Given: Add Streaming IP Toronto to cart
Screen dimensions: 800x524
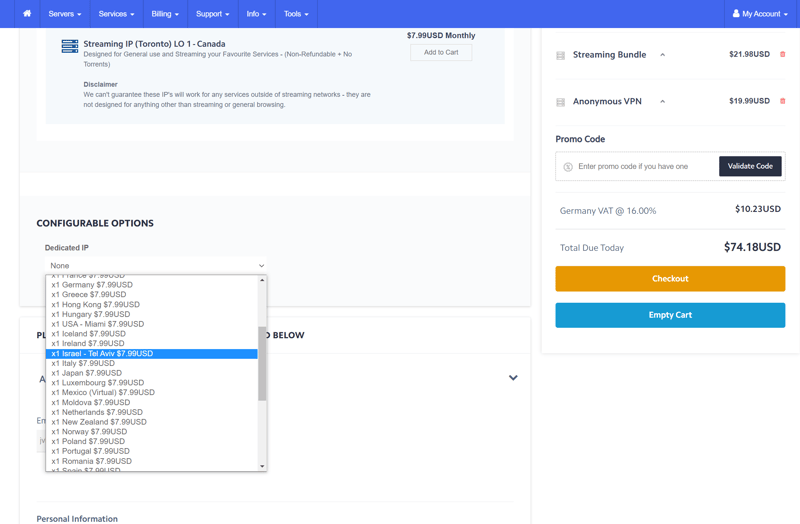Looking at the screenshot, I should point(441,52).
